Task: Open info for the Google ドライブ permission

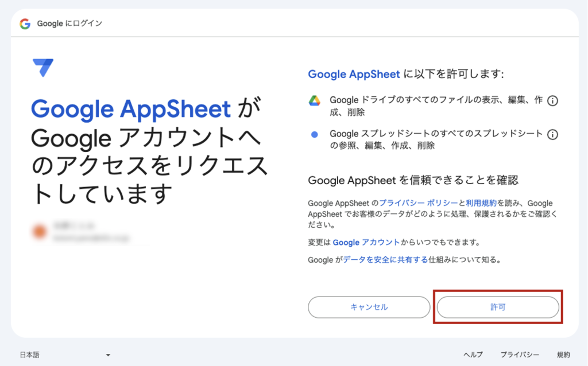Action: pos(552,101)
